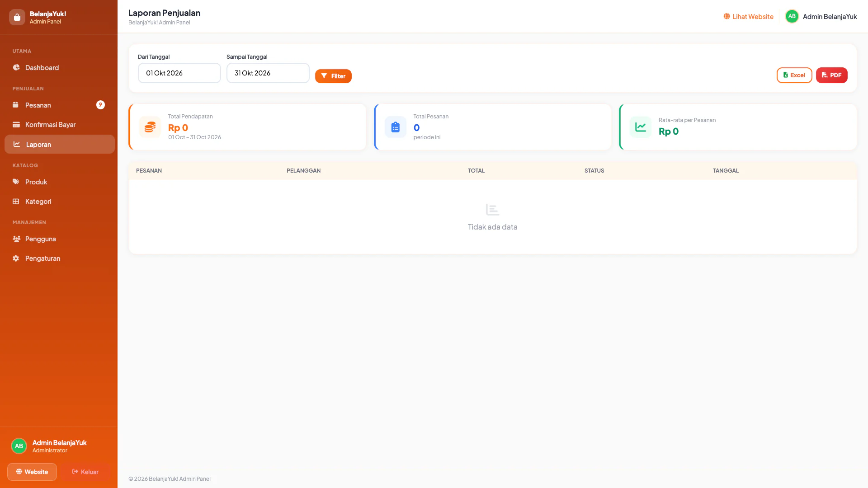
Task: Open Konfirmasi Bayar page
Action: (x=60, y=125)
